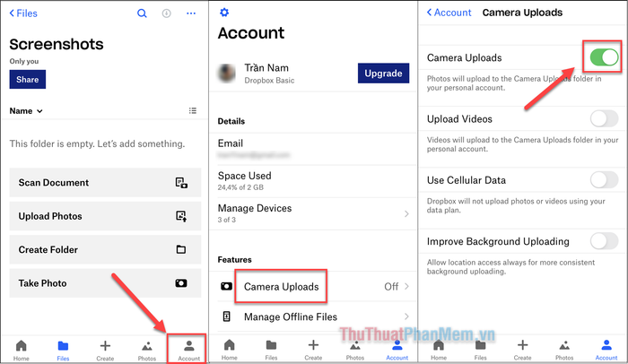
Task: Tap Take Photo option
Action: (105, 283)
